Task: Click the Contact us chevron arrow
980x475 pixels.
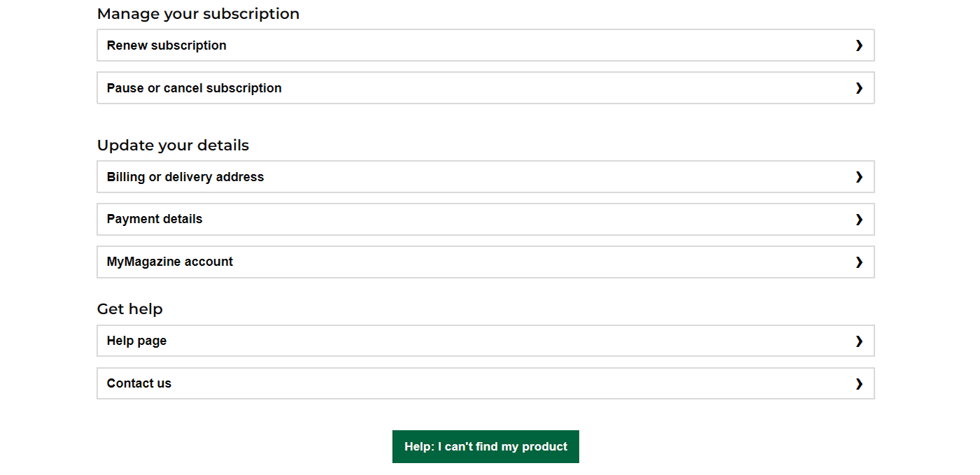Action: click(859, 384)
